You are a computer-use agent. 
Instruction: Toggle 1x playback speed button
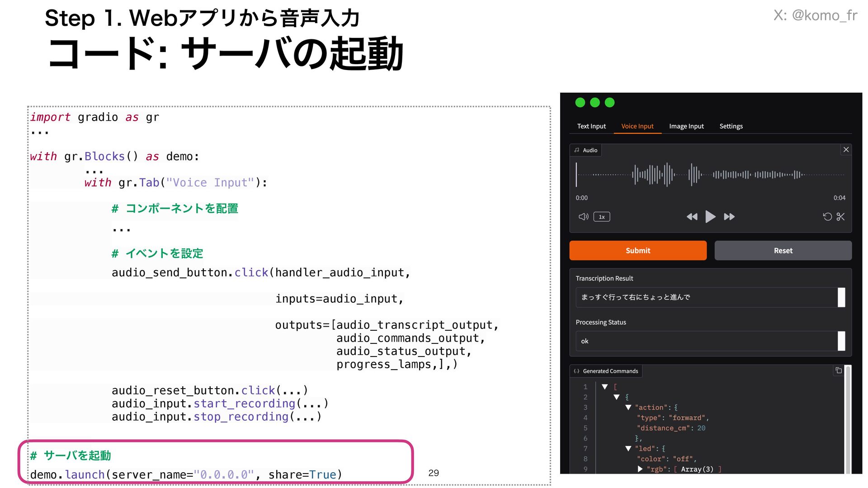point(602,217)
